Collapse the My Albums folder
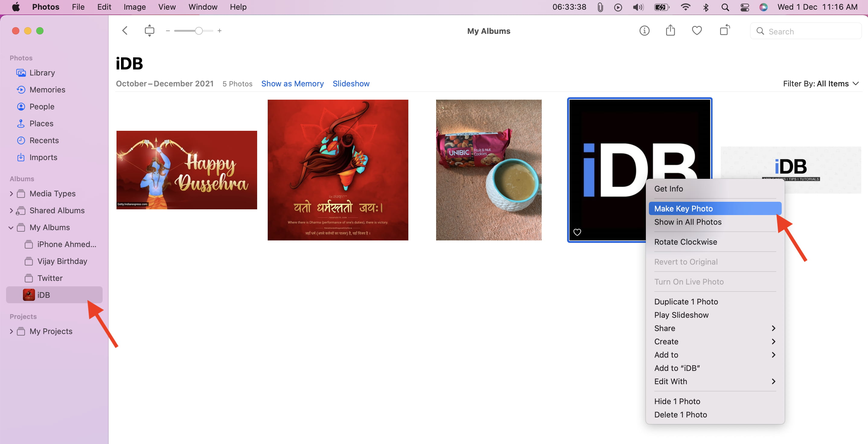868x444 pixels. pyautogui.click(x=11, y=227)
